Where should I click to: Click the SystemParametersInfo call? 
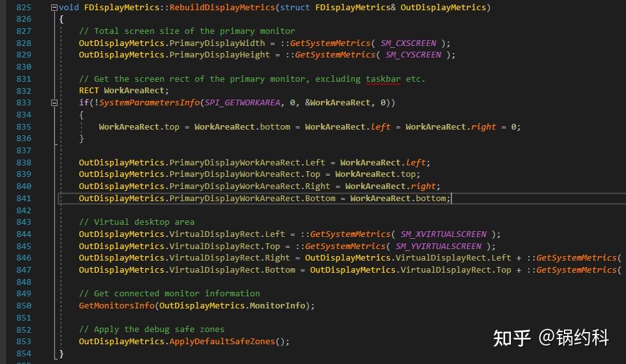coord(150,103)
